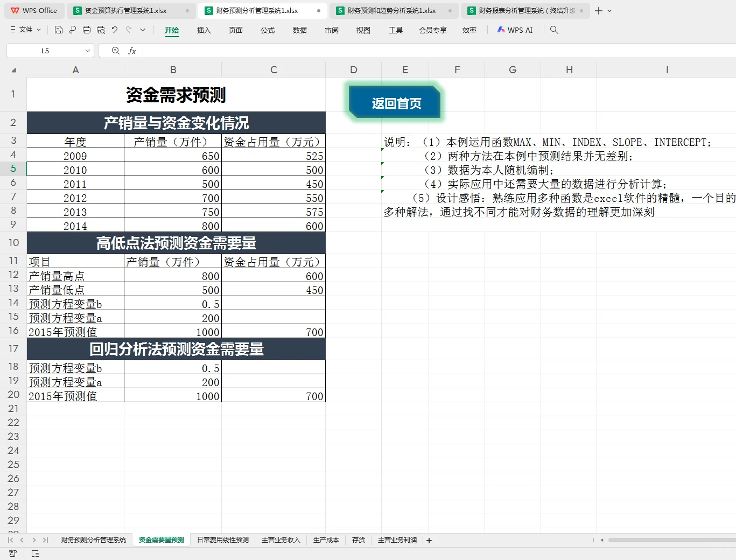Click the 产销量与资金变化情况 header cell
Screen dimensions: 736x560
point(176,123)
